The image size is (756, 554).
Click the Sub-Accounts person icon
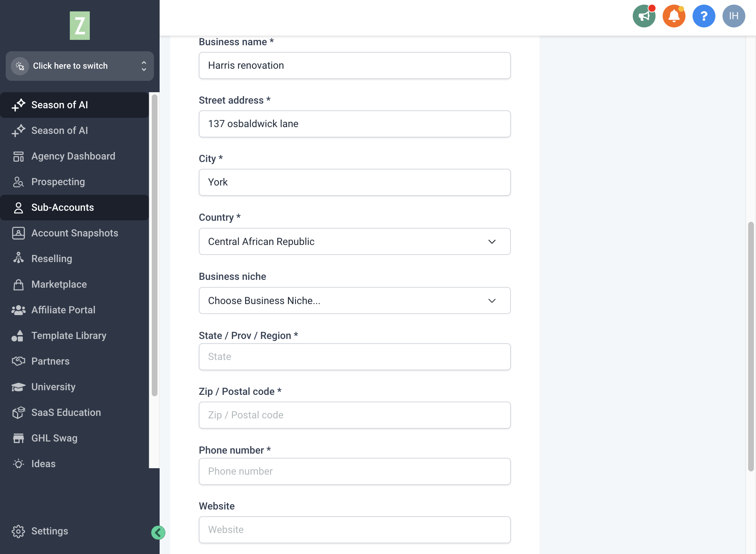[x=19, y=208]
